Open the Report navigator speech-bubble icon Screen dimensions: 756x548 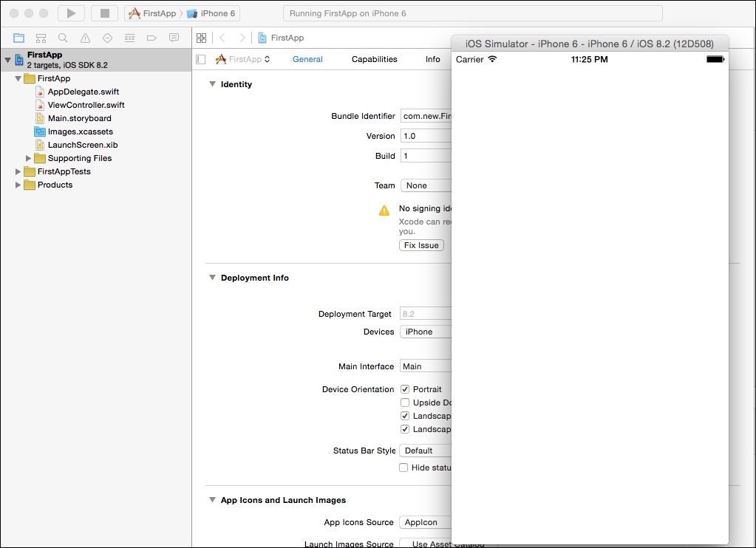click(x=174, y=38)
